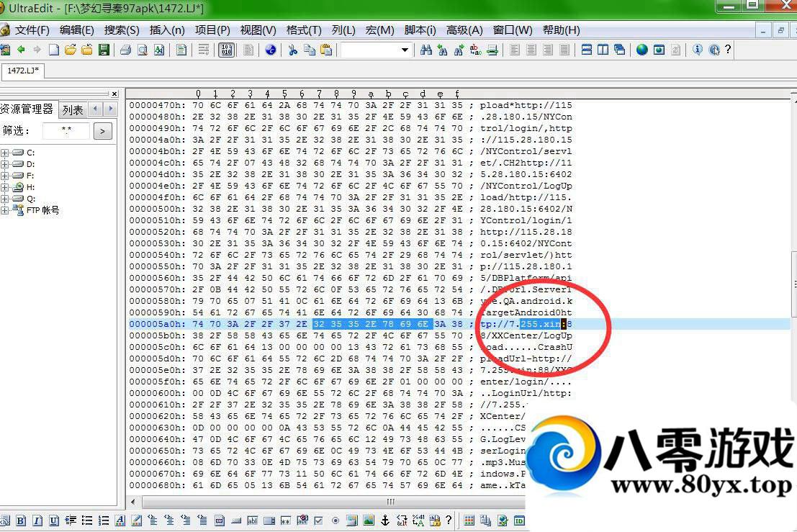
Task: Click the Cut scissors icon
Action: pyautogui.click(x=292, y=50)
